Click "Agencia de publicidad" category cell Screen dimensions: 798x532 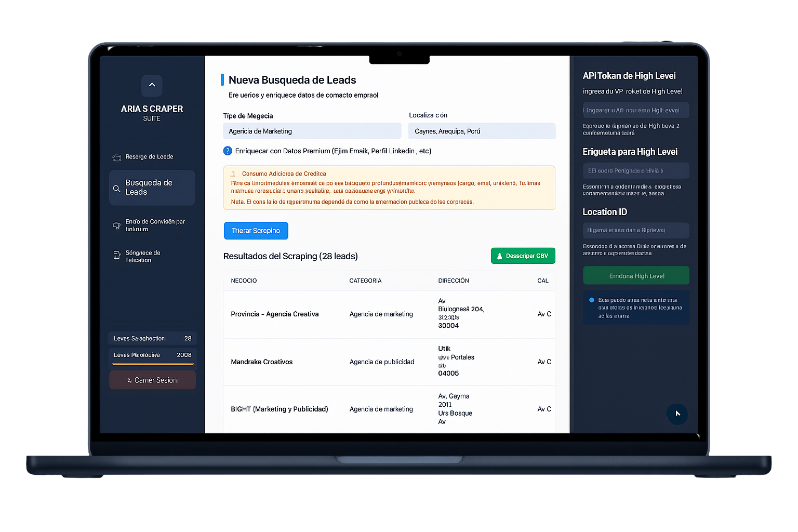(x=382, y=362)
